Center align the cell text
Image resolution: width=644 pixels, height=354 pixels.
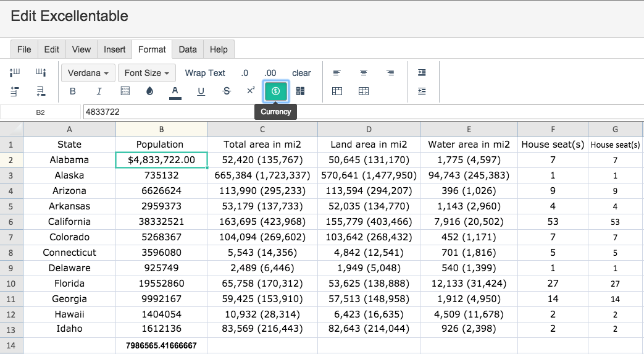[x=364, y=73]
